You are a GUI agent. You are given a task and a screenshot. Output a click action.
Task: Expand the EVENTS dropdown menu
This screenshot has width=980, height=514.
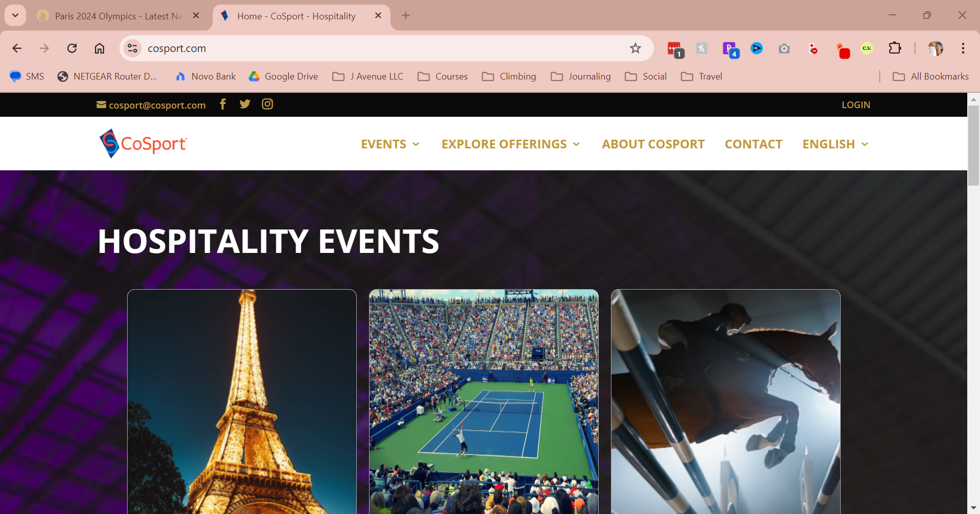390,144
